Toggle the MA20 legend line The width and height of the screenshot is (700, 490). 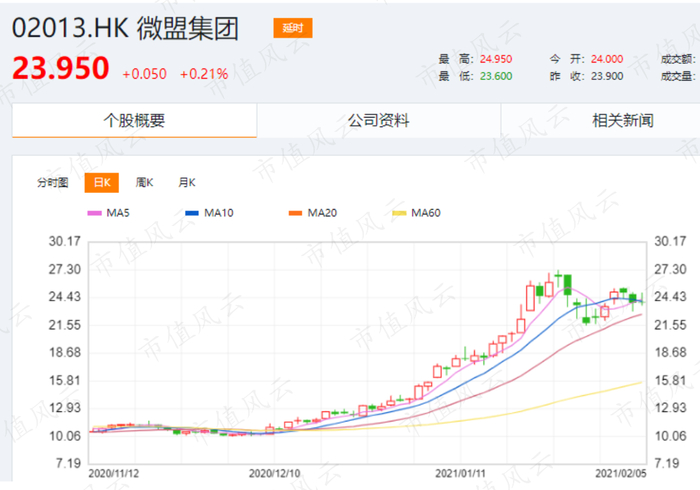coord(313,213)
